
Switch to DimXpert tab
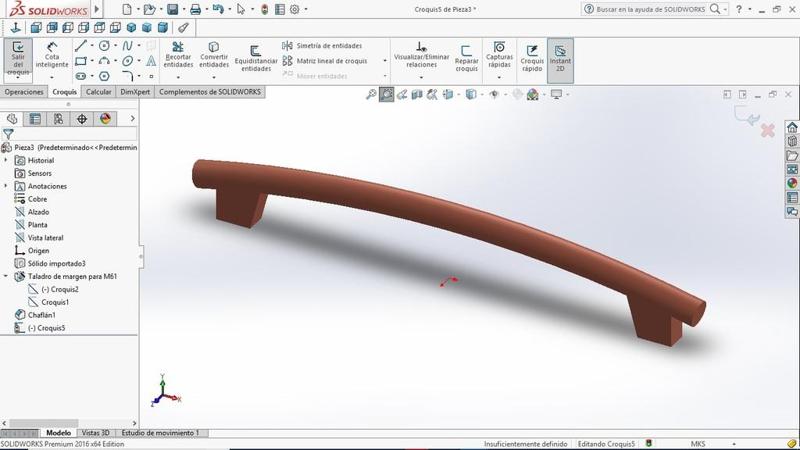pyautogui.click(x=135, y=92)
